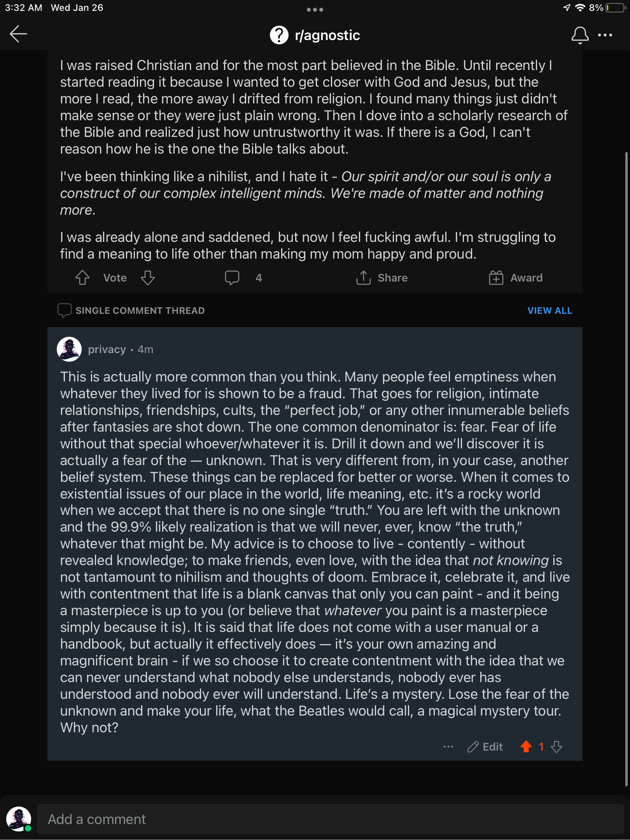Open the post overflow menu dots
This screenshot has height=840, width=630.
(x=605, y=35)
